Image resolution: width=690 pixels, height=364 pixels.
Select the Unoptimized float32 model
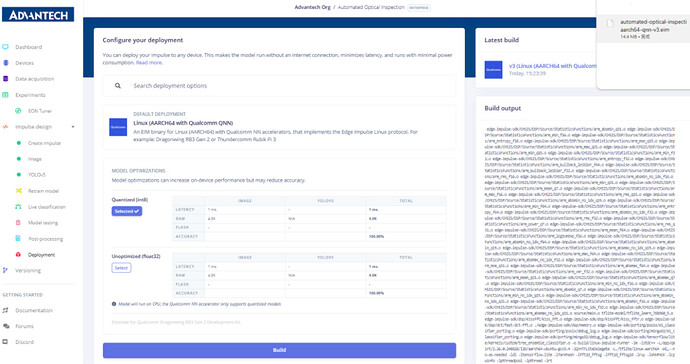[121, 268]
